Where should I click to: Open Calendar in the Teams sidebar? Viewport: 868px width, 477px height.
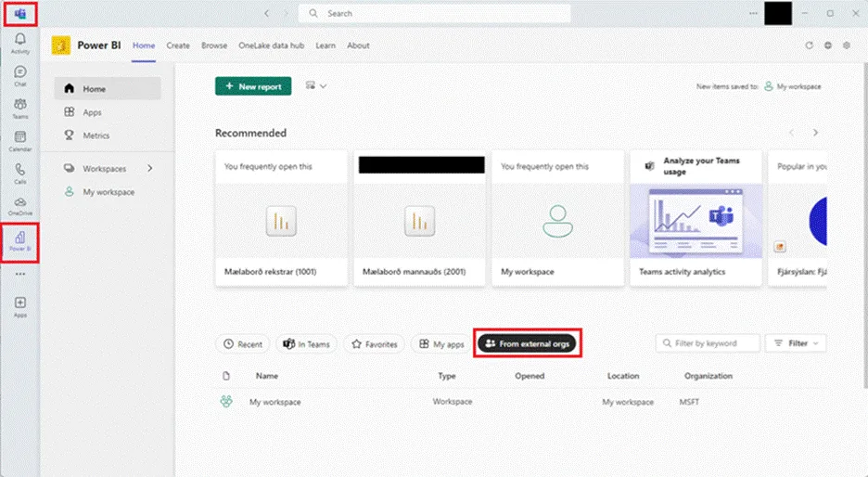19,141
